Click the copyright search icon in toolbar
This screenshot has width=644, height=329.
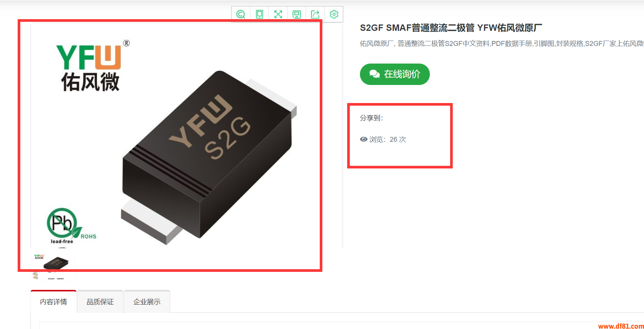point(241,14)
